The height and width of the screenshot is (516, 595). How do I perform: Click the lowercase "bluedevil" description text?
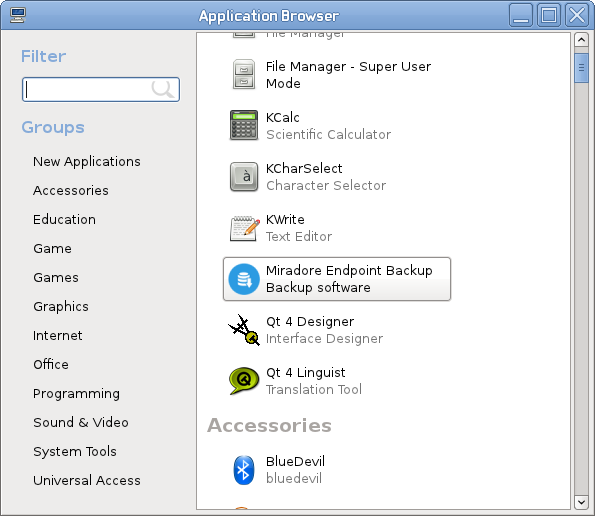(294, 478)
